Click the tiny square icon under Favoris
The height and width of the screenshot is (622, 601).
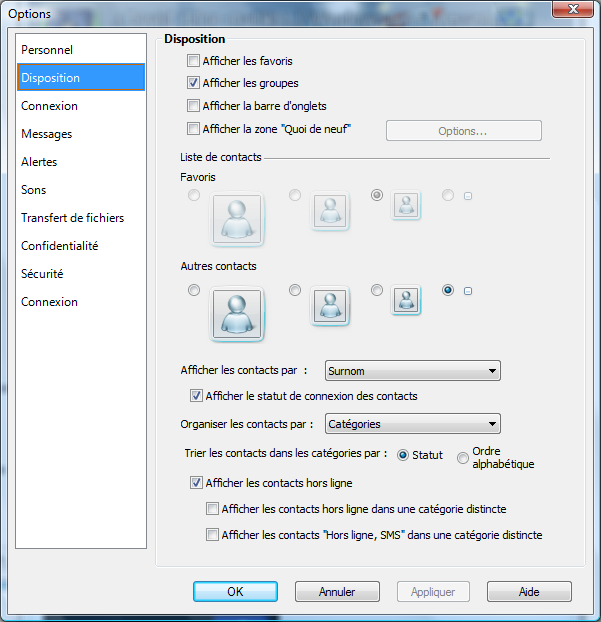(467, 196)
